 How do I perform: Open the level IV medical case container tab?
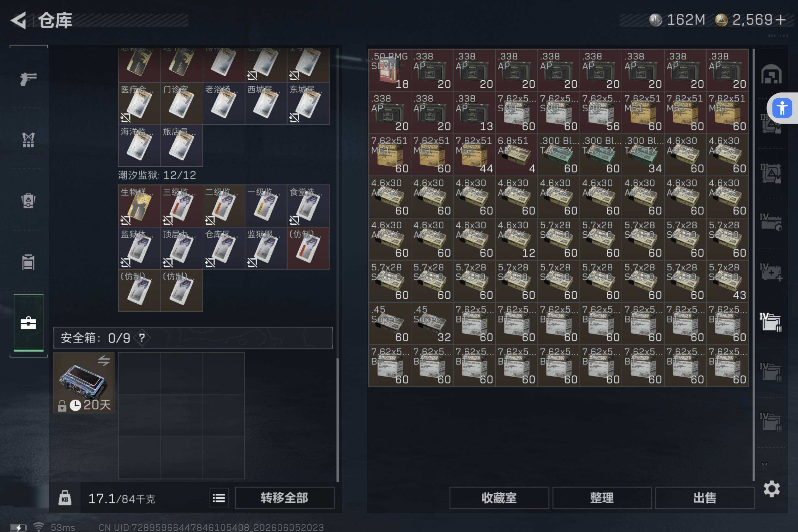point(771,272)
